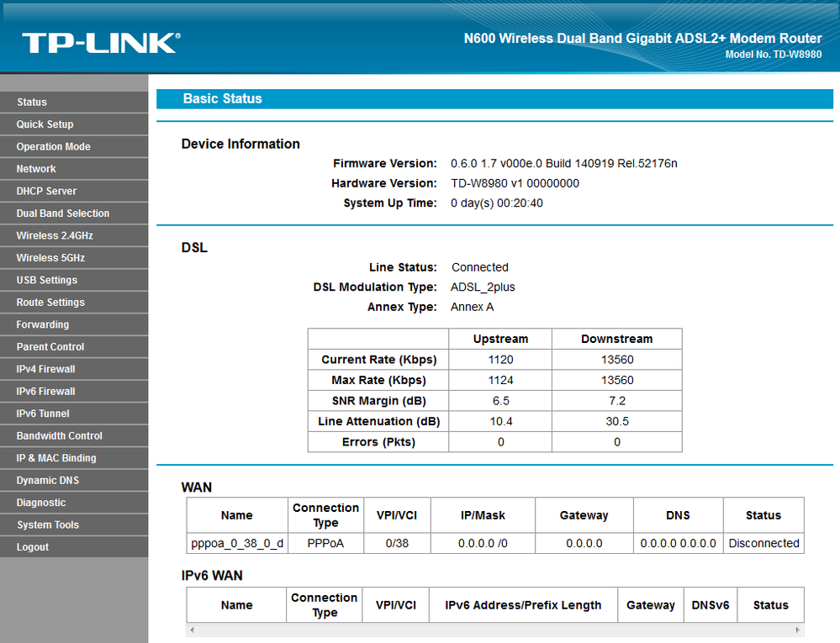Click the PPPoA connection type cell

click(x=325, y=543)
